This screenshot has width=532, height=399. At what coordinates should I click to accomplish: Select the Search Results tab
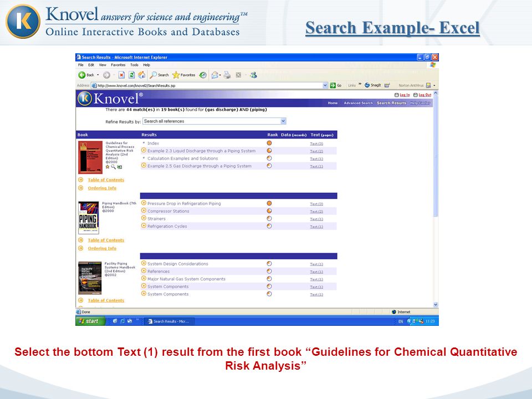[391, 103]
